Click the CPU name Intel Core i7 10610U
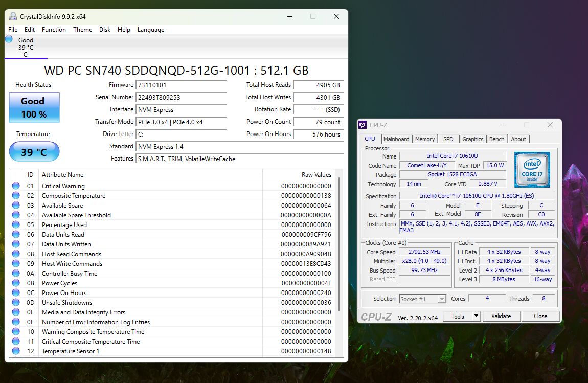The height and width of the screenshot is (383, 588). coord(453,156)
